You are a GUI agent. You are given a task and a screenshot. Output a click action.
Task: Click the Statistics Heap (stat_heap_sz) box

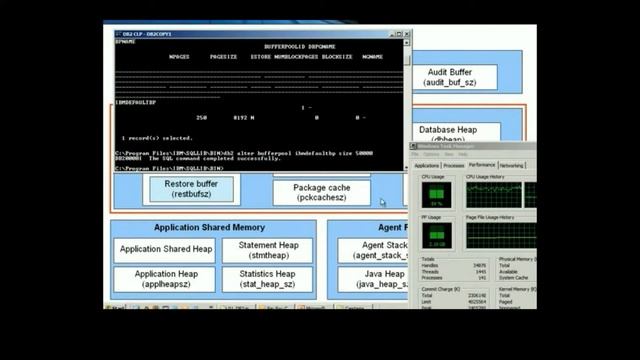[267, 279]
